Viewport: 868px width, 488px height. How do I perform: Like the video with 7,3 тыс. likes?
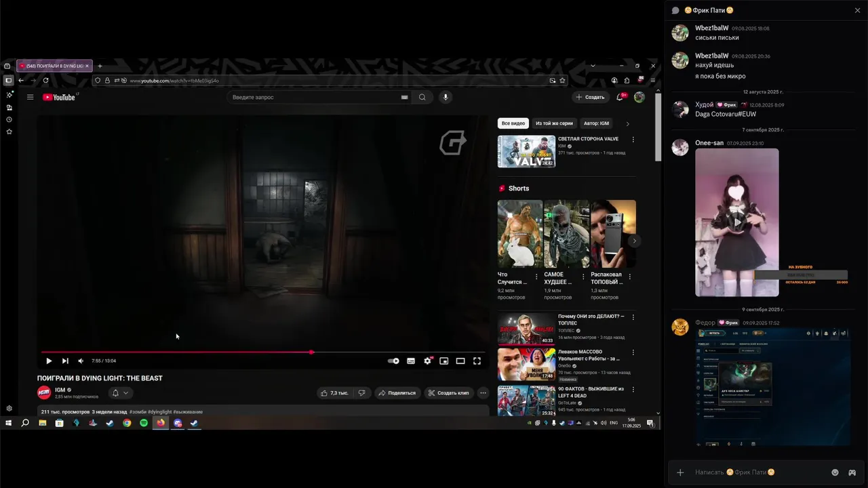point(334,393)
